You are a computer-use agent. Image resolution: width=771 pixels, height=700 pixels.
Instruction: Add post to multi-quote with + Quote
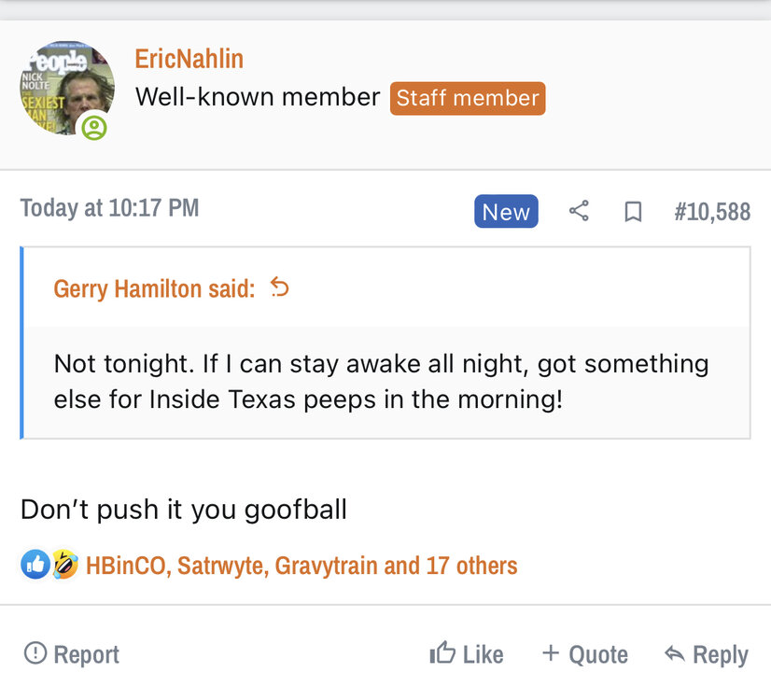pos(585,654)
